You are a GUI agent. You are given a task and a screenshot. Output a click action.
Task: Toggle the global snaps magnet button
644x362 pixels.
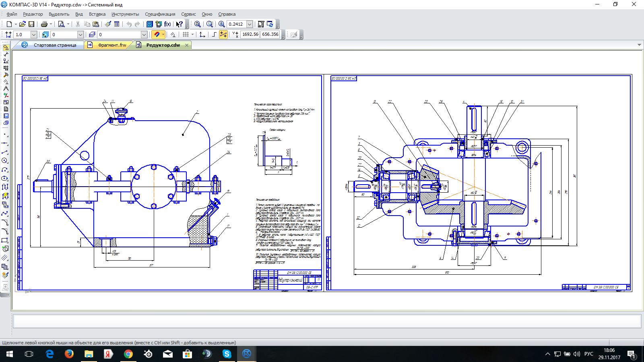coord(157,35)
